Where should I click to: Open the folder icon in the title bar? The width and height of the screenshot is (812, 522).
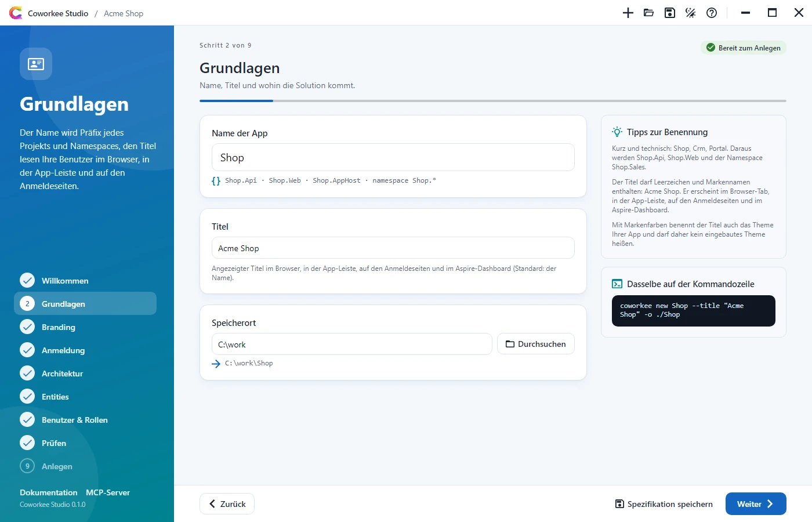coord(649,13)
